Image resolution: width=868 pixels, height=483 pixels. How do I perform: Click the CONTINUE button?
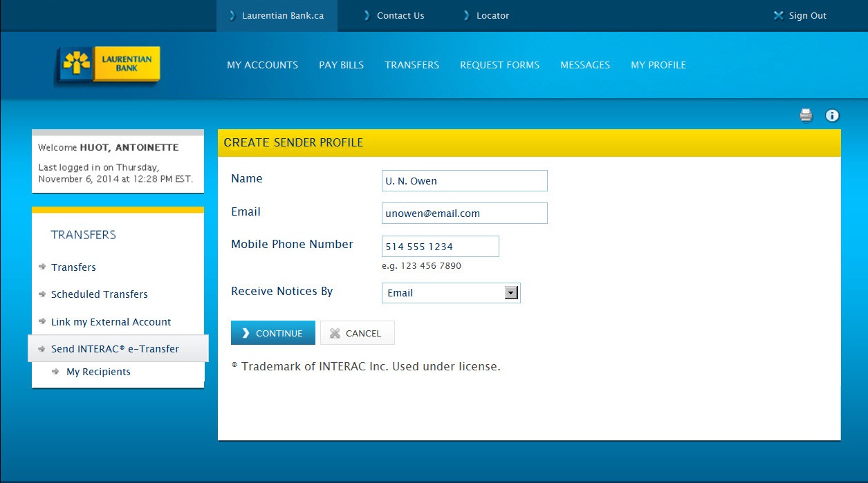click(273, 332)
